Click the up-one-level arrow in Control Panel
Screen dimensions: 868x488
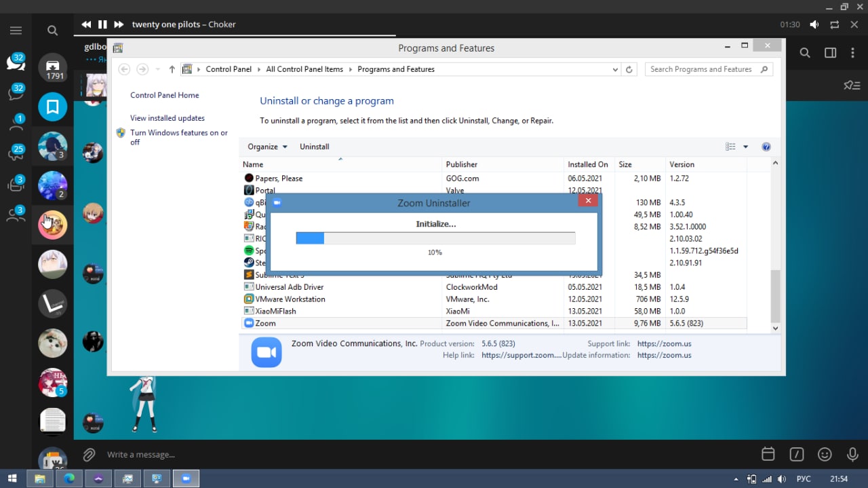click(x=172, y=69)
